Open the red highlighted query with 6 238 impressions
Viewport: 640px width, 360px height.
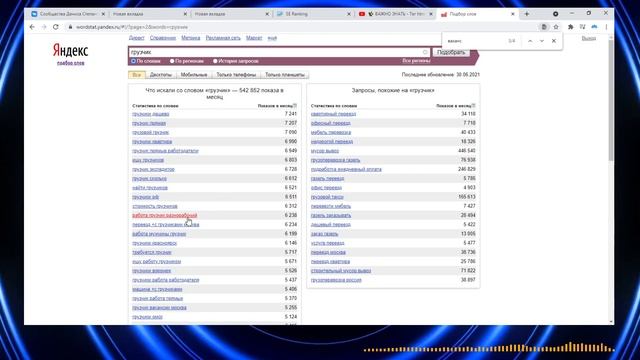tap(165, 215)
